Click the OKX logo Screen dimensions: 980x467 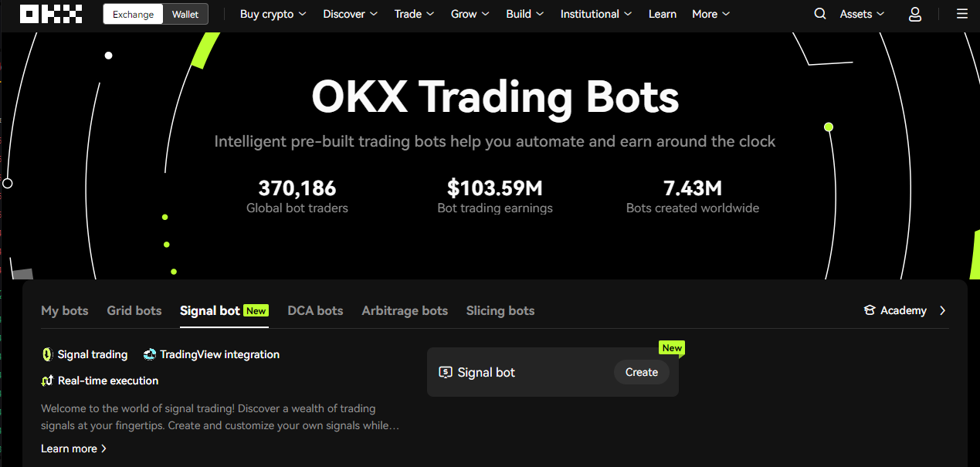[x=51, y=14]
